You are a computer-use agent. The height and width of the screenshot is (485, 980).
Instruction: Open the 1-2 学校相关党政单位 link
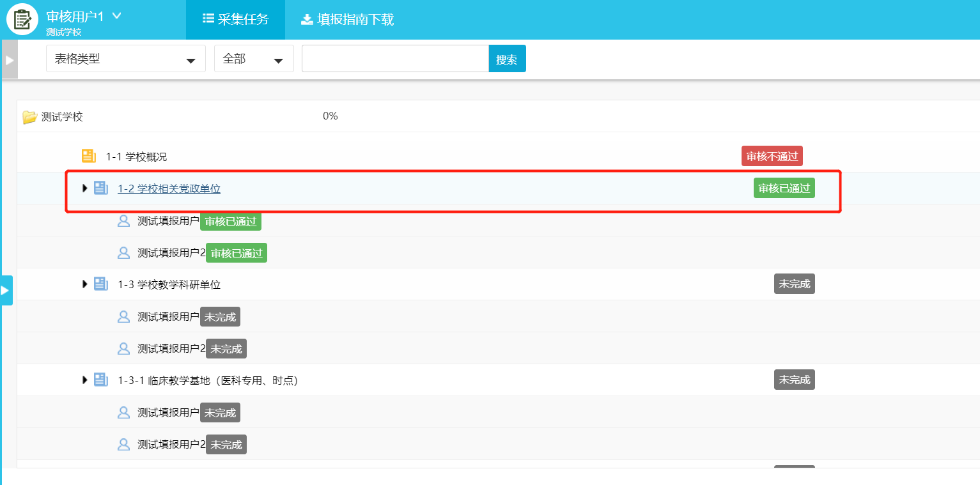pyautogui.click(x=169, y=189)
